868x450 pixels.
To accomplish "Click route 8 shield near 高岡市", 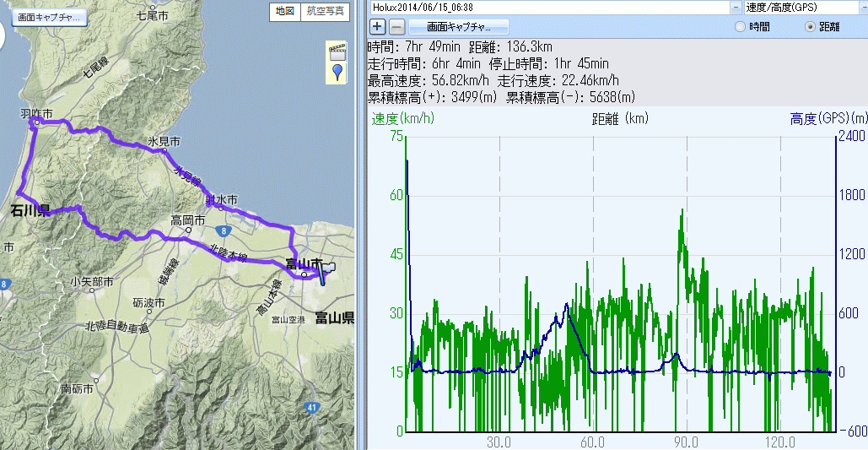I will [218, 230].
